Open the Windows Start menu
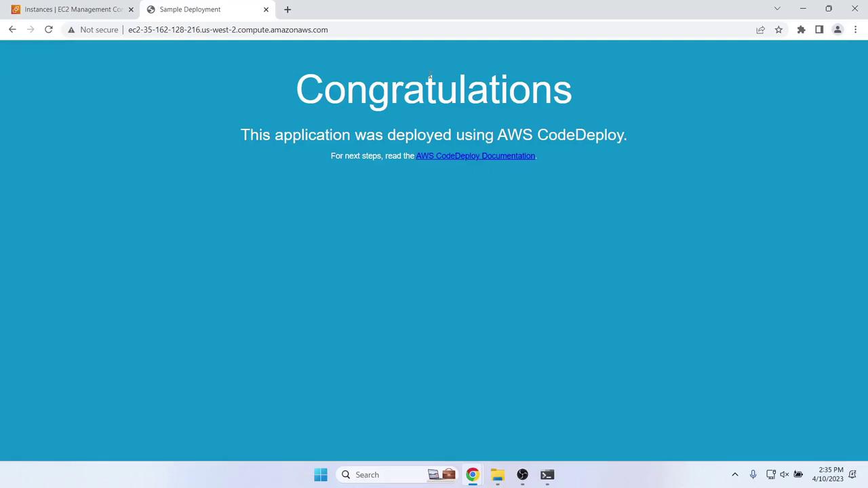Image resolution: width=868 pixels, height=488 pixels. [x=321, y=474]
